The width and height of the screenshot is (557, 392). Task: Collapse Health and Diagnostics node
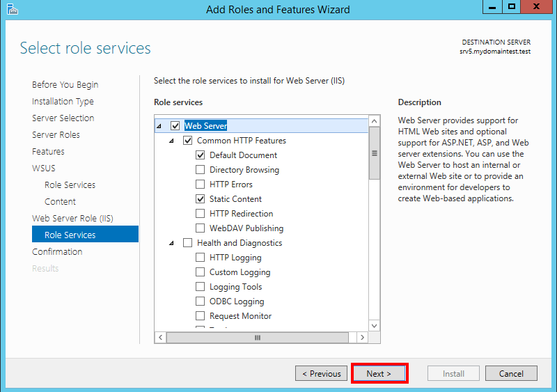coord(171,243)
